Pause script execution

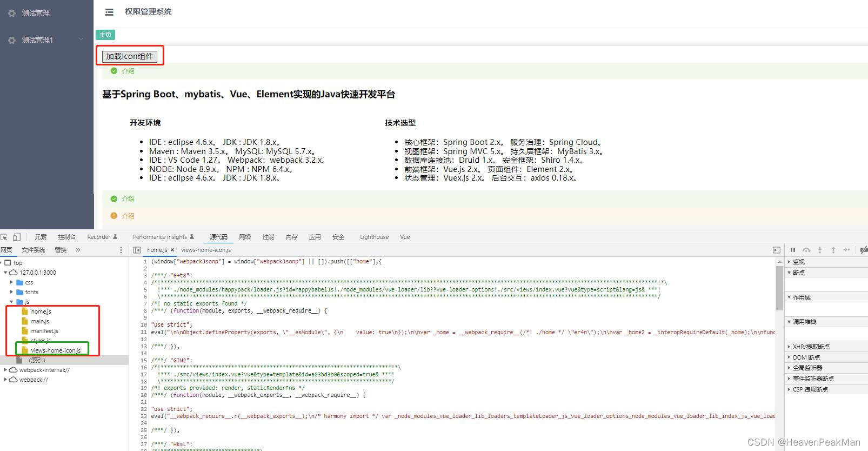(793, 250)
